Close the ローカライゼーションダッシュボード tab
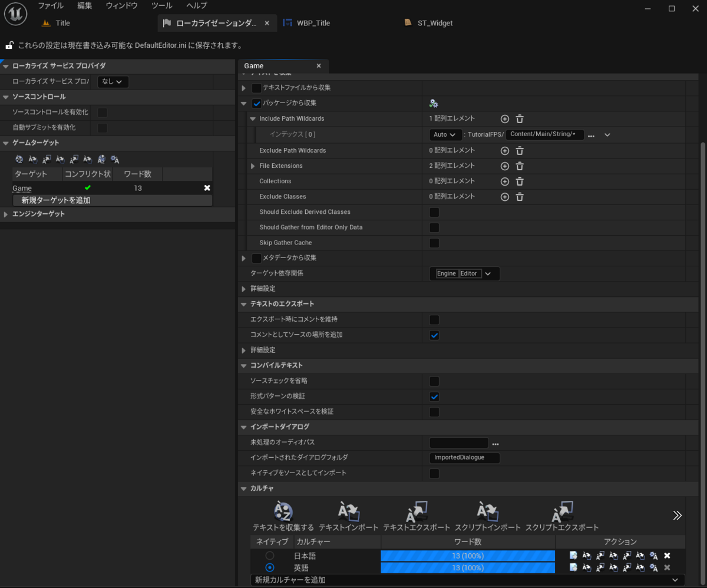 [x=267, y=23]
